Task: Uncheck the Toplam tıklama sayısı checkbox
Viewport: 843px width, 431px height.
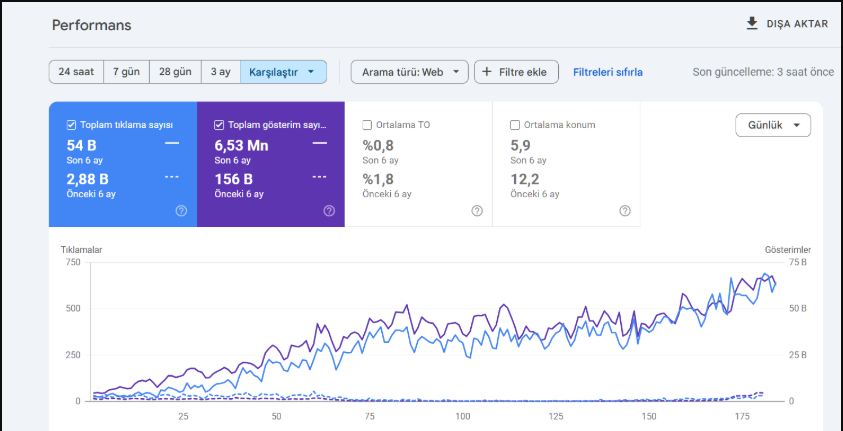Action: click(x=71, y=125)
